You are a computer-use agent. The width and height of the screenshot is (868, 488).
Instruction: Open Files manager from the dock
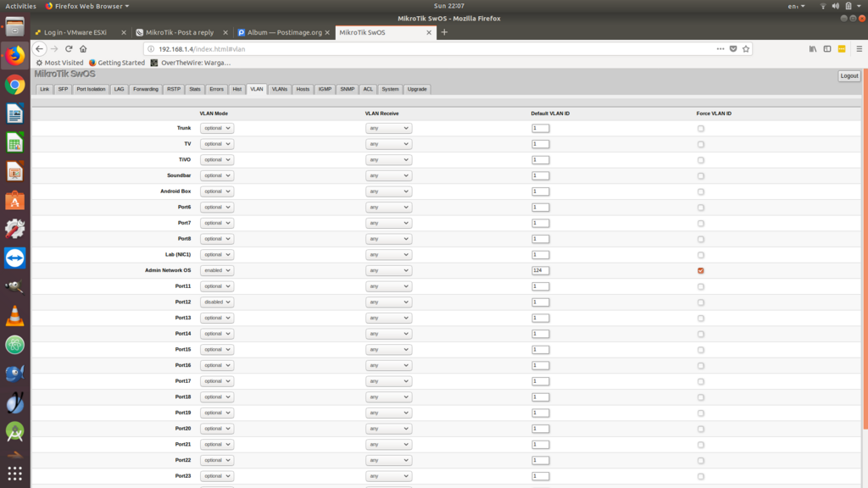pos(15,26)
